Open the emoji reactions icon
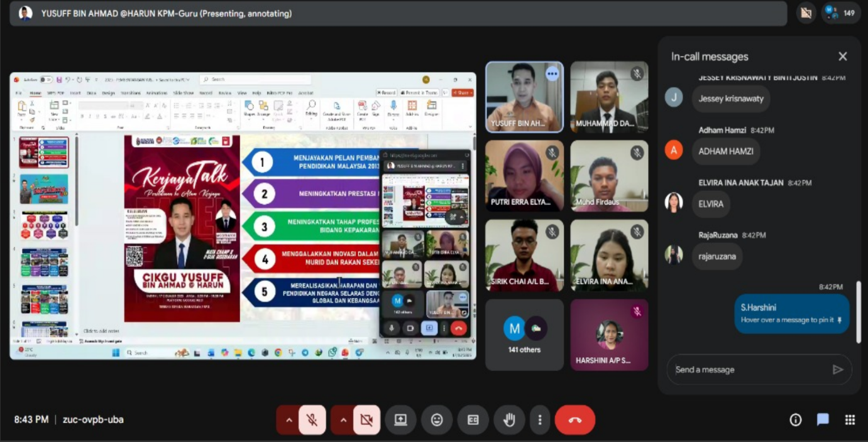The height and width of the screenshot is (442, 868). click(437, 420)
